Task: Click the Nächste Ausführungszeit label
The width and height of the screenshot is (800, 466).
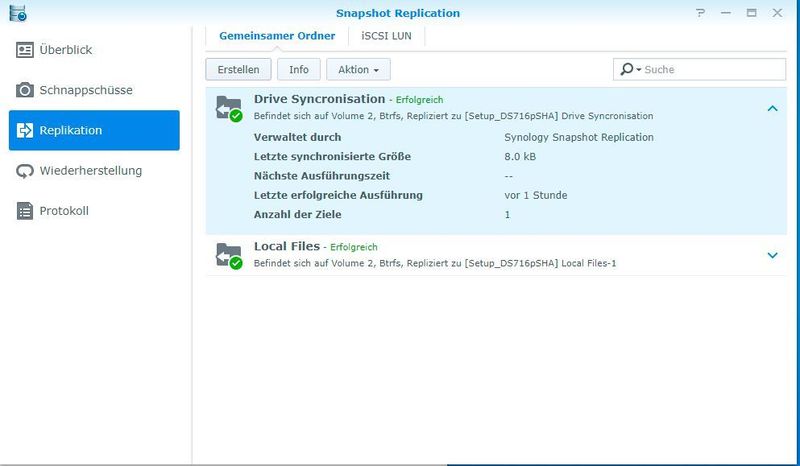Action: pyautogui.click(x=322, y=176)
